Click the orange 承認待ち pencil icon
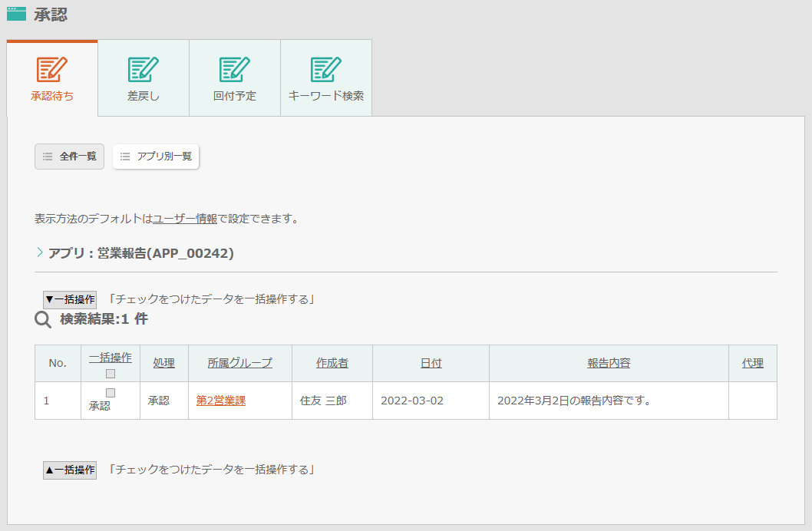The image size is (812, 531). click(51, 69)
